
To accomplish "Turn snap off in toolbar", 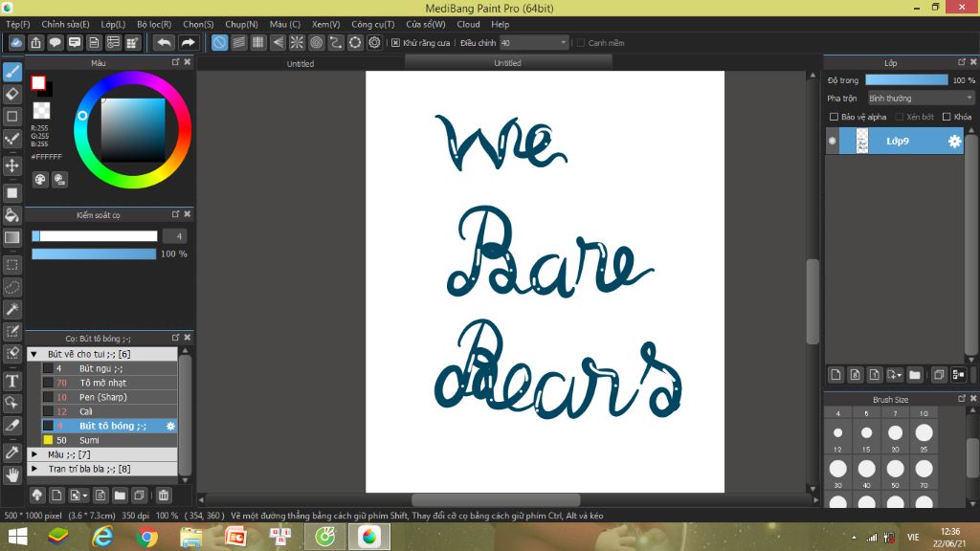I will (219, 42).
